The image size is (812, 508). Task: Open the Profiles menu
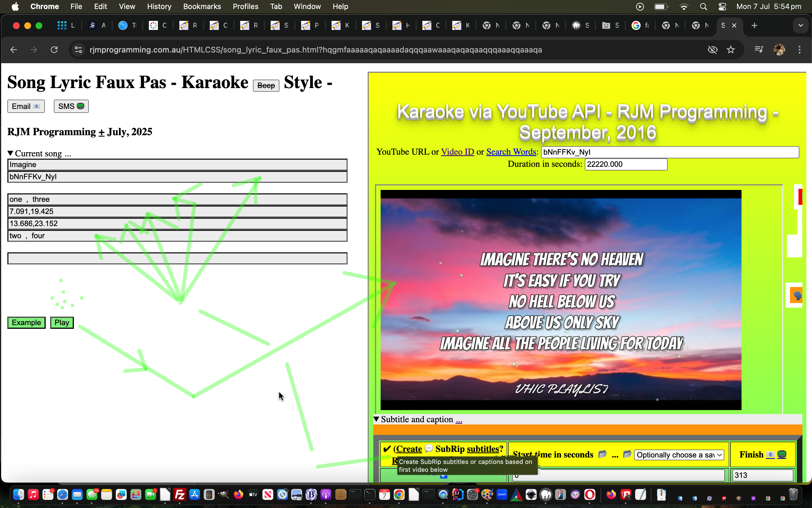(x=245, y=6)
